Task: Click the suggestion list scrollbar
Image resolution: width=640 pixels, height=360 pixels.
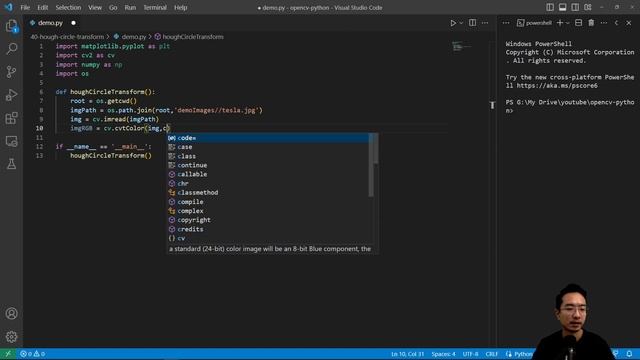Action: click(x=371, y=165)
